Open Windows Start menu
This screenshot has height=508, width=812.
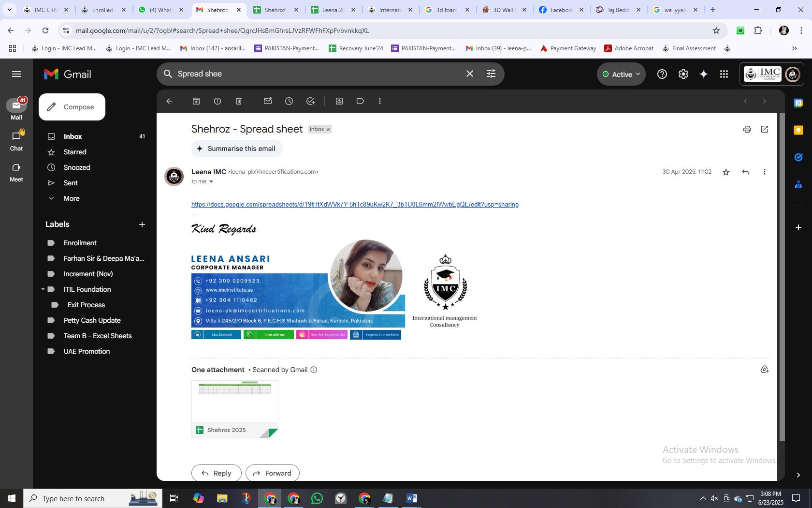[12, 498]
